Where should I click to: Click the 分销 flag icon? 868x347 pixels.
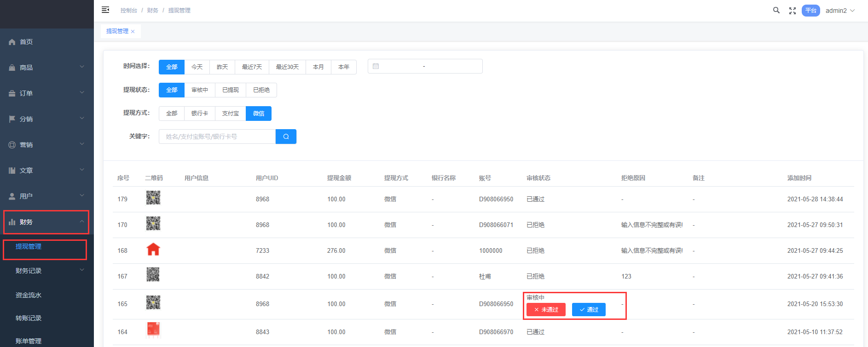[x=12, y=119]
